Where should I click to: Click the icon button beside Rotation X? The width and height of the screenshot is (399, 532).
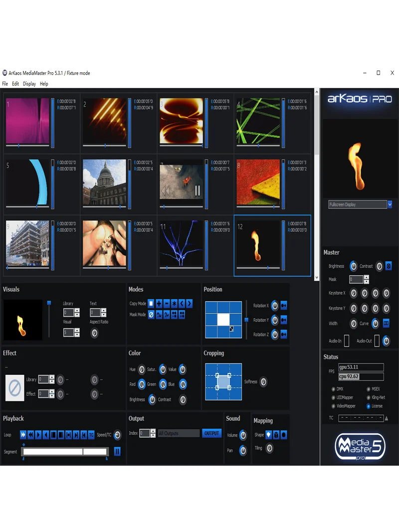coord(284,306)
